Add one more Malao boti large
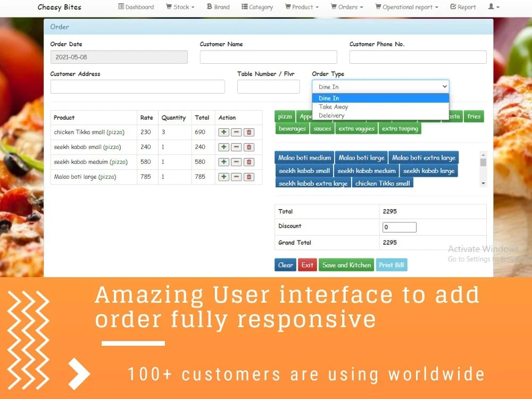Screen dimensions: 532x399 click(x=223, y=177)
